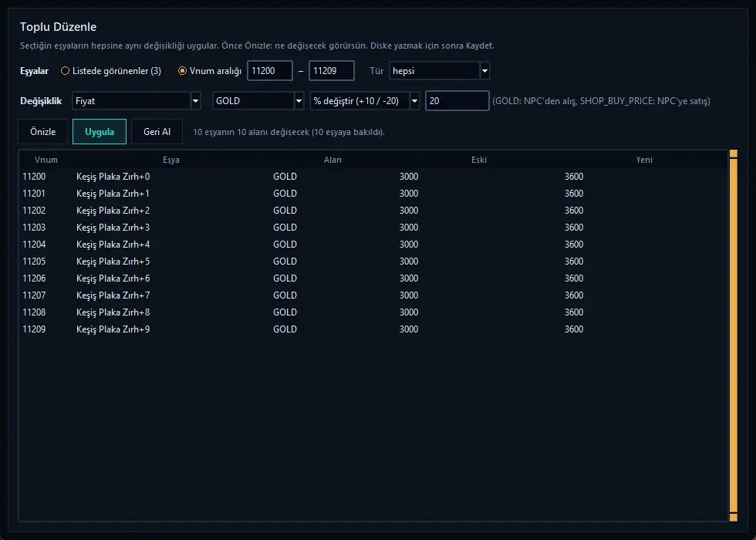Select the row 'Keşiş Plaka Zırh+4'
Screen dimensions: 756x540
pos(373,245)
